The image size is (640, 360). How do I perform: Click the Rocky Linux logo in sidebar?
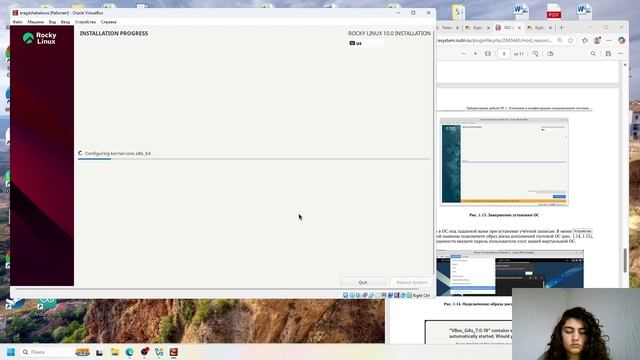pos(40,38)
